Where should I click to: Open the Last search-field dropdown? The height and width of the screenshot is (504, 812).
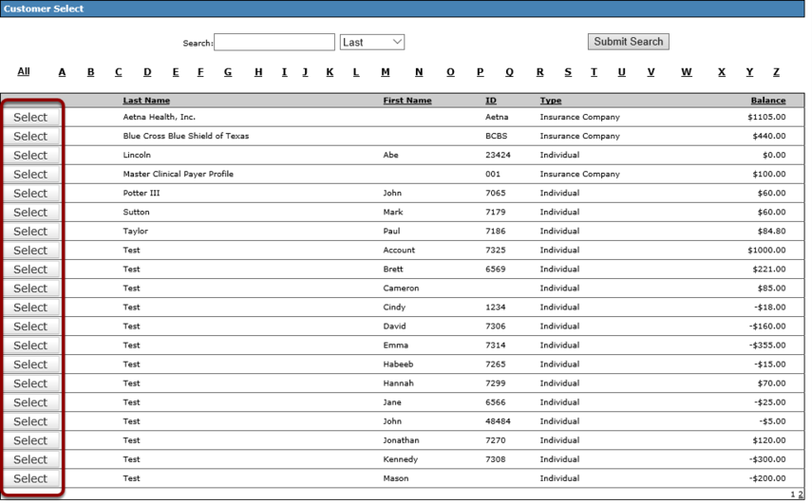(x=372, y=43)
